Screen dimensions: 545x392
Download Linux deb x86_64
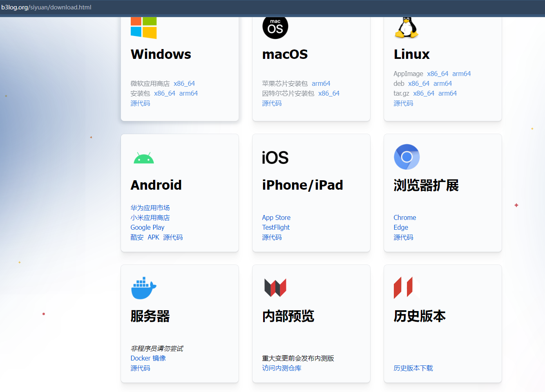coord(419,83)
